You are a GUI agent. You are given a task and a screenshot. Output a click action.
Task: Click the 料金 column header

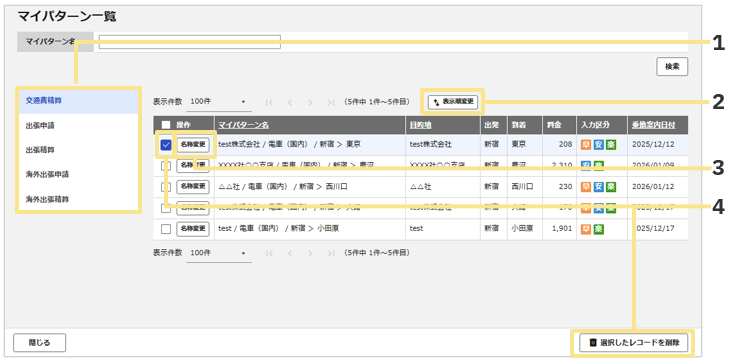(x=554, y=125)
